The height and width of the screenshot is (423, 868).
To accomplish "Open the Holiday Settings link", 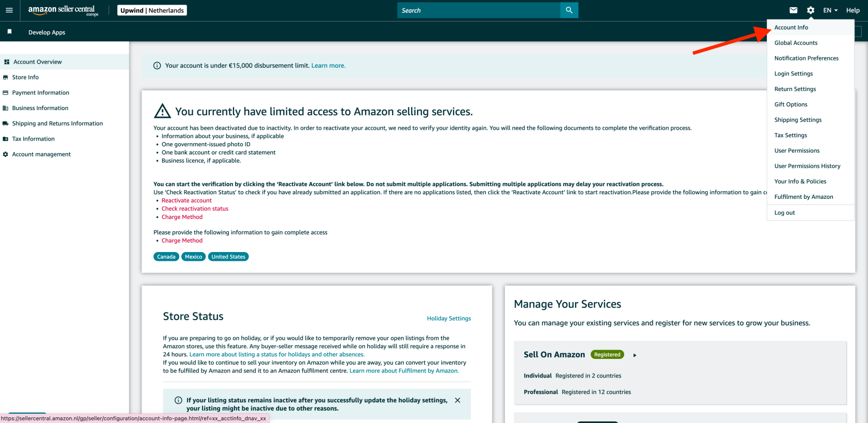I will pos(448,319).
